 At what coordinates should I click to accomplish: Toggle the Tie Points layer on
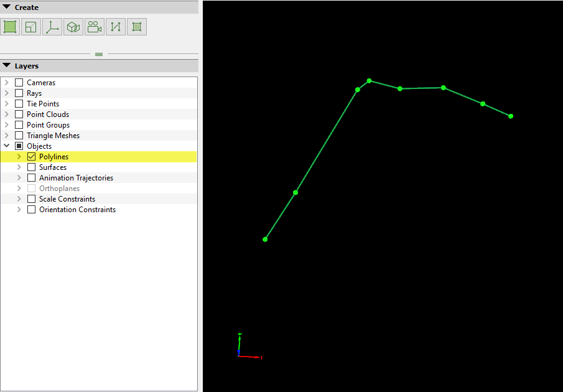click(19, 103)
